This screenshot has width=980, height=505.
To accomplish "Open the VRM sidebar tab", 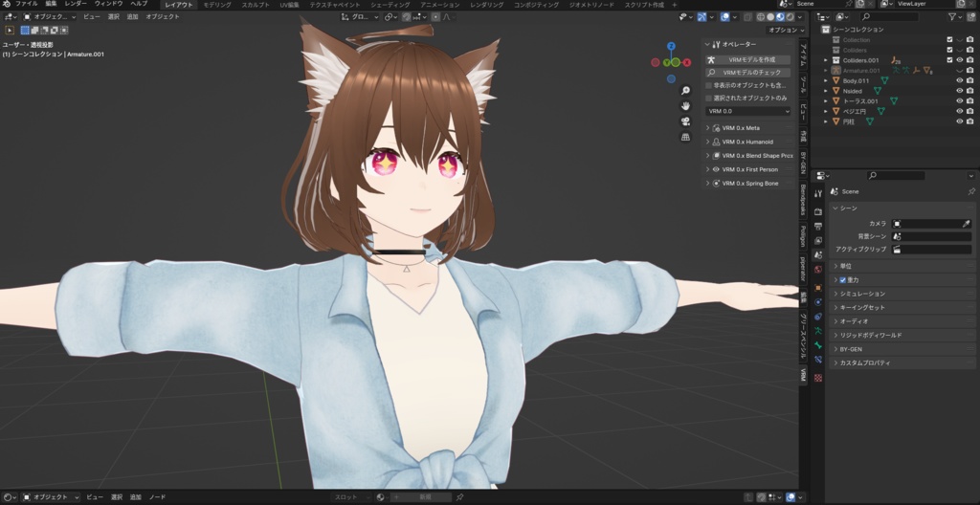I will tap(804, 374).
